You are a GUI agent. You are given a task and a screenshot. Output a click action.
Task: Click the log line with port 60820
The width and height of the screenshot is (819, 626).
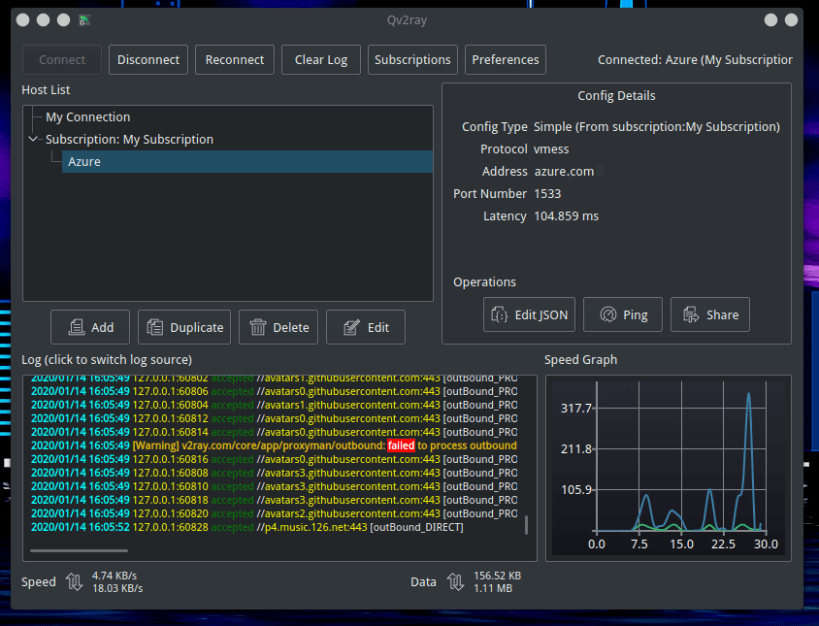(274, 514)
